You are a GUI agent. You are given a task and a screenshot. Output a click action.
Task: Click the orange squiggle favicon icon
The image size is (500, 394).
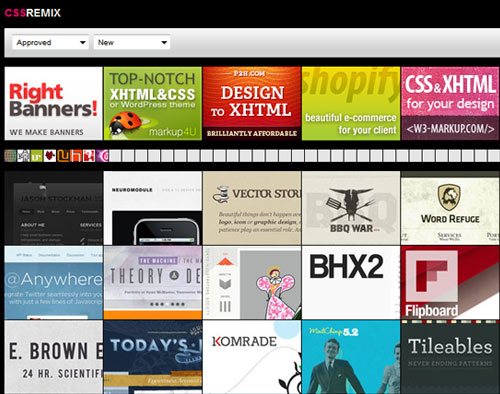pyautogui.click(x=63, y=156)
